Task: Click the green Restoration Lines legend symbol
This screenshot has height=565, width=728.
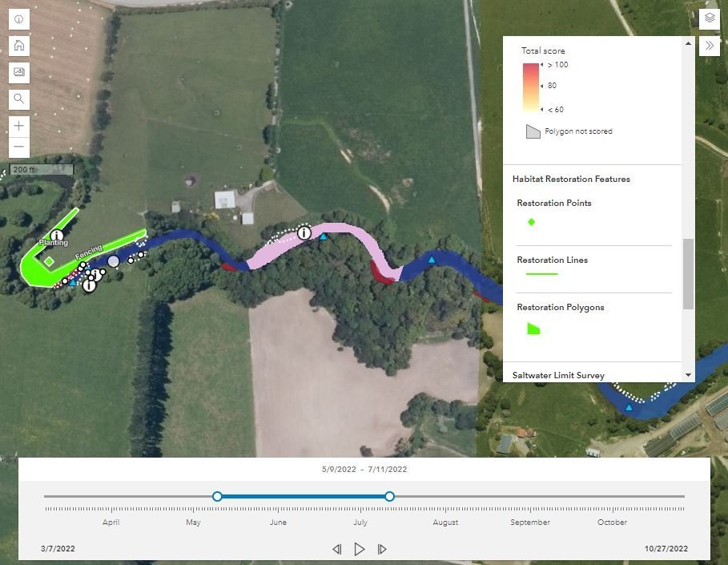Action: click(541, 274)
